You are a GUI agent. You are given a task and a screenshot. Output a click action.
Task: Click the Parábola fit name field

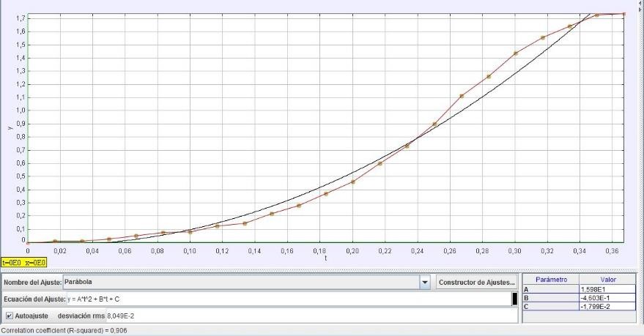[240, 282]
